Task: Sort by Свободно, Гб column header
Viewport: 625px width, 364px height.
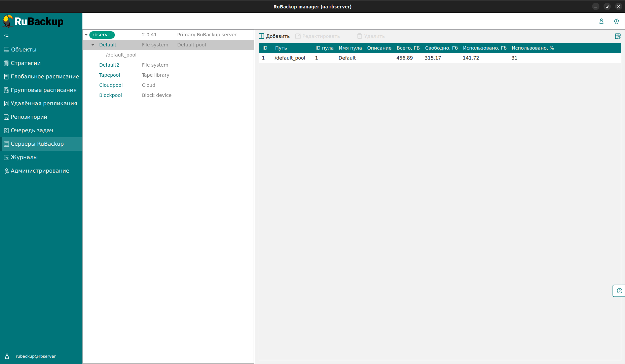Action: 441,48
